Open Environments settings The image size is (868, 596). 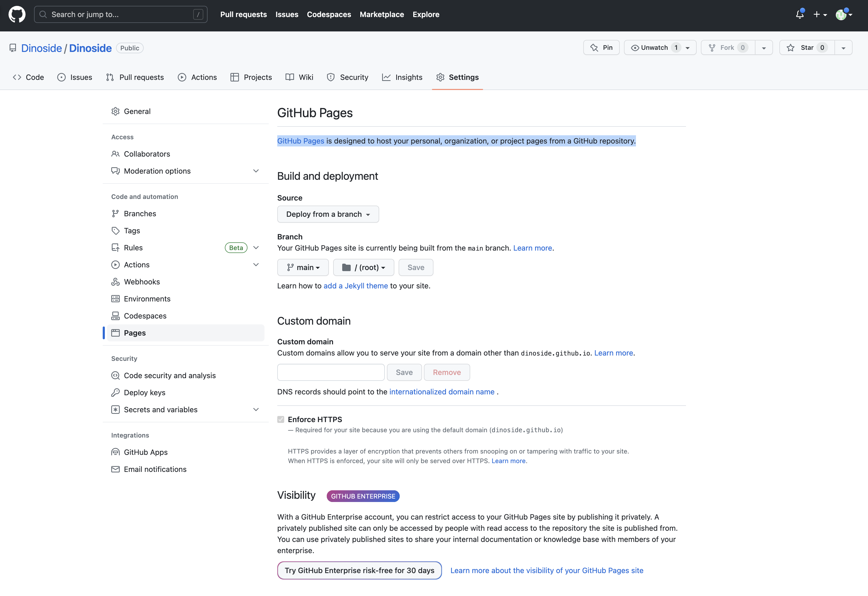(186, 299)
